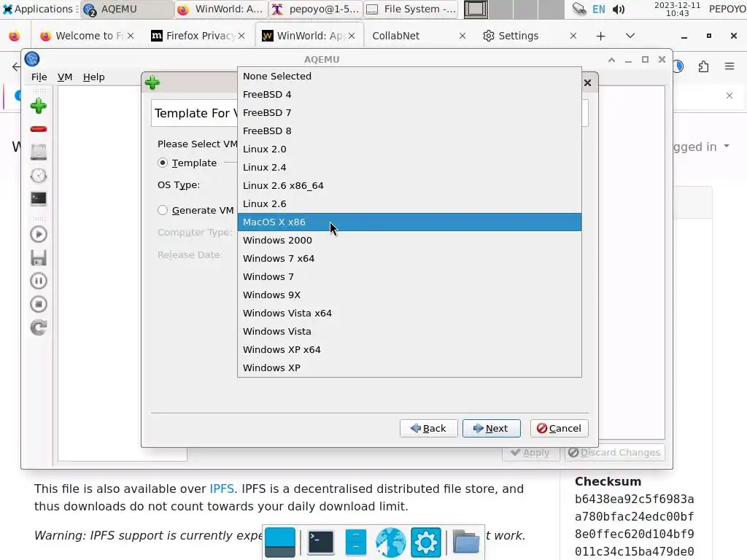
Task: Open the Help menu in AQEMU
Action: click(93, 77)
